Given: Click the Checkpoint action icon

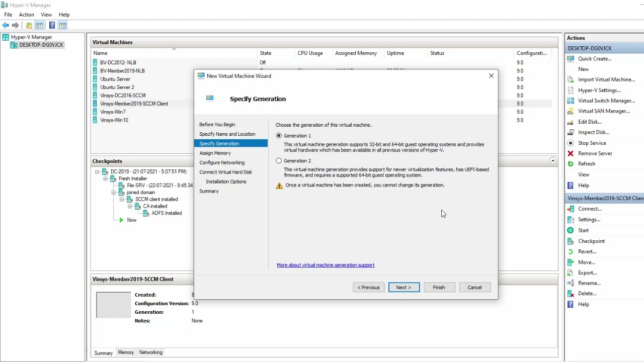Looking at the screenshot, I should [x=571, y=241].
